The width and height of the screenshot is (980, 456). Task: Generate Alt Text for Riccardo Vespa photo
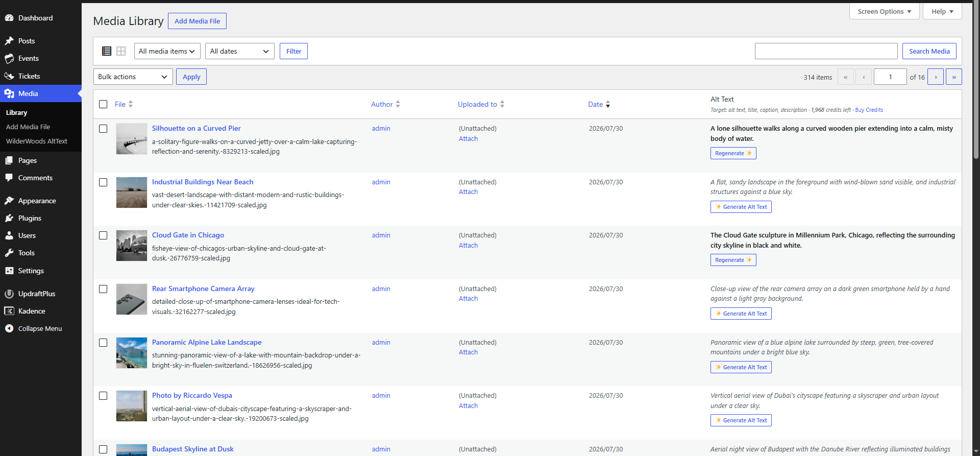tap(741, 420)
